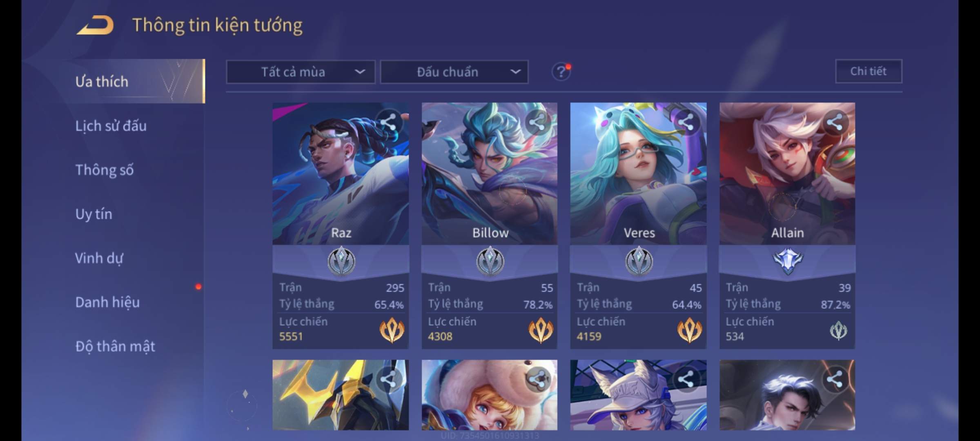
Task: Tap the golden back arrow icon
Action: (x=95, y=25)
